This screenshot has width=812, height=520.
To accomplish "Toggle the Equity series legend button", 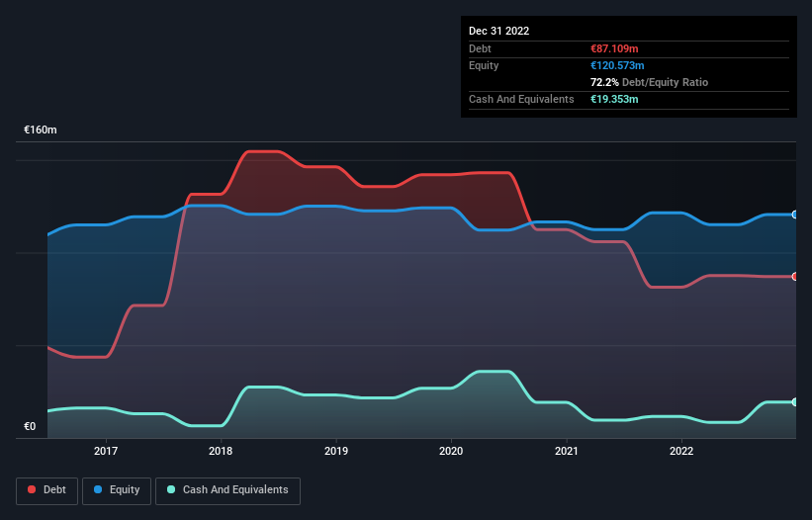I will [117, 490].
